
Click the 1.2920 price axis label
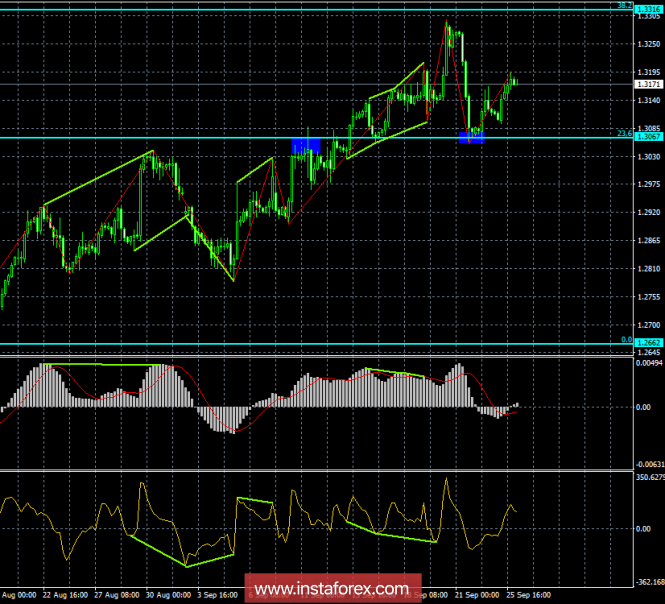pyautogui.click(x=648, y=213)
